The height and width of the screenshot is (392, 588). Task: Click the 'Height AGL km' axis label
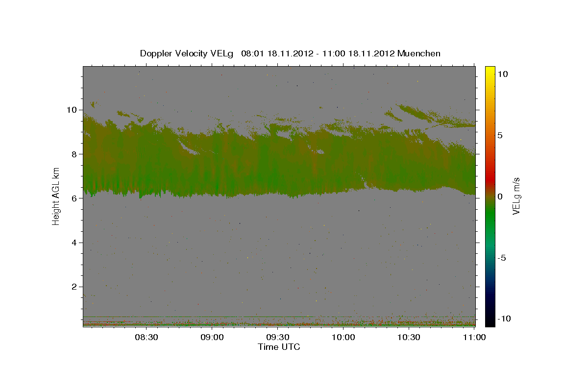click(56, 196)
